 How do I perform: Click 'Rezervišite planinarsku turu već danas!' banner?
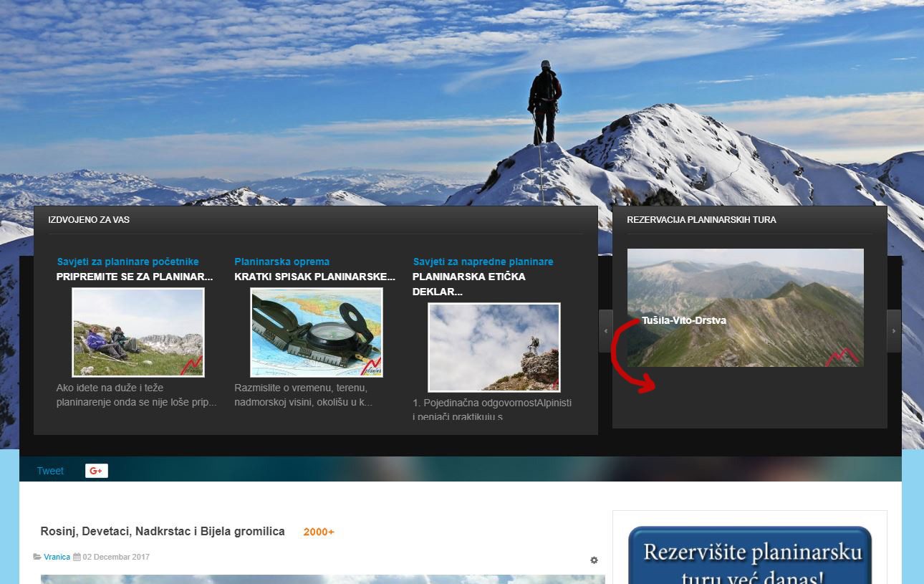(750, 555)
